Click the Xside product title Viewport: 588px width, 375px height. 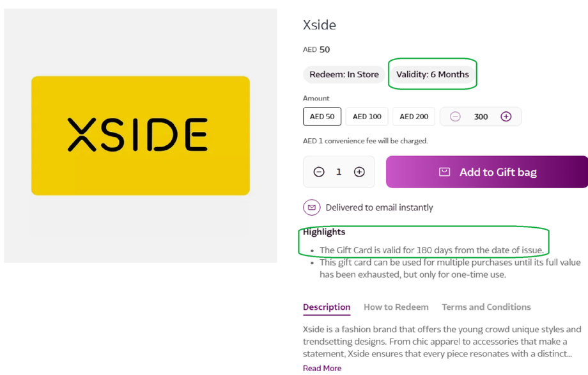pos(320,25)
